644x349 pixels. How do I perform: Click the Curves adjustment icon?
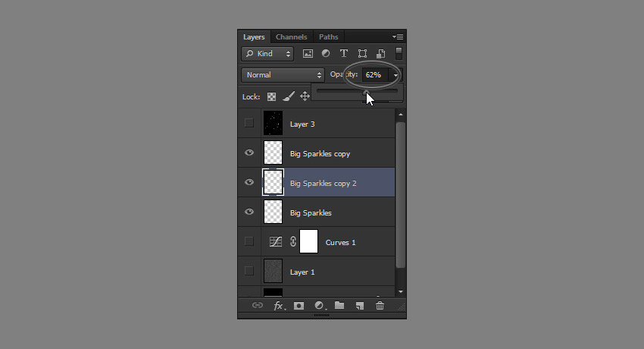click(x=276, y=242)
